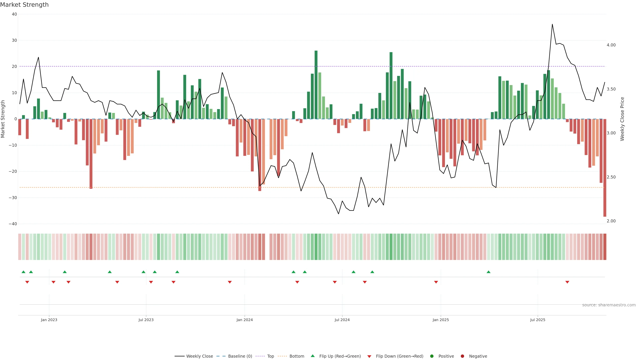Click the last dark red heat-strip cell

pos(604,247)
